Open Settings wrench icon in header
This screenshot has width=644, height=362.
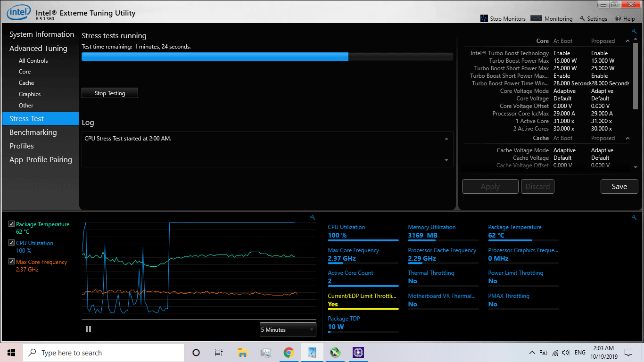point(582,18)
